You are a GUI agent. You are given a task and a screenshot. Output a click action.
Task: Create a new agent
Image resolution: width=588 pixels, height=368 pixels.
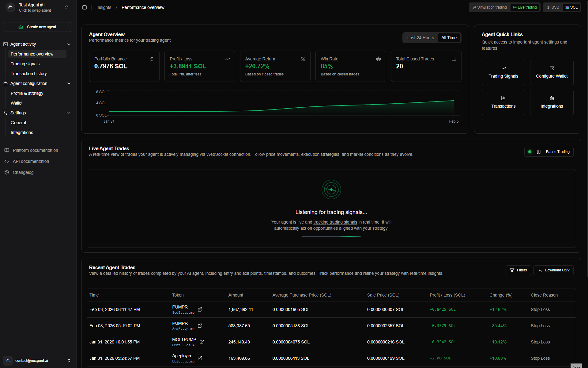[x=37, y=27]
